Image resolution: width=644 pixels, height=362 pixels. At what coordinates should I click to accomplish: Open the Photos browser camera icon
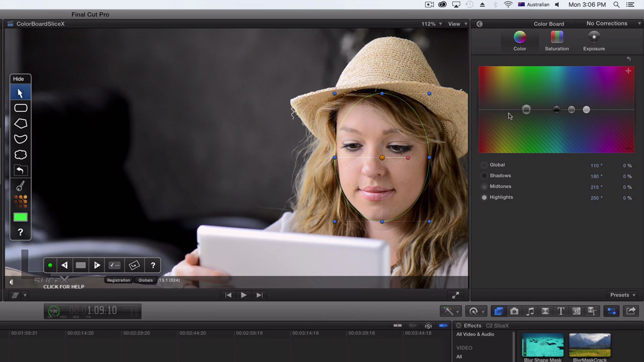514,311
